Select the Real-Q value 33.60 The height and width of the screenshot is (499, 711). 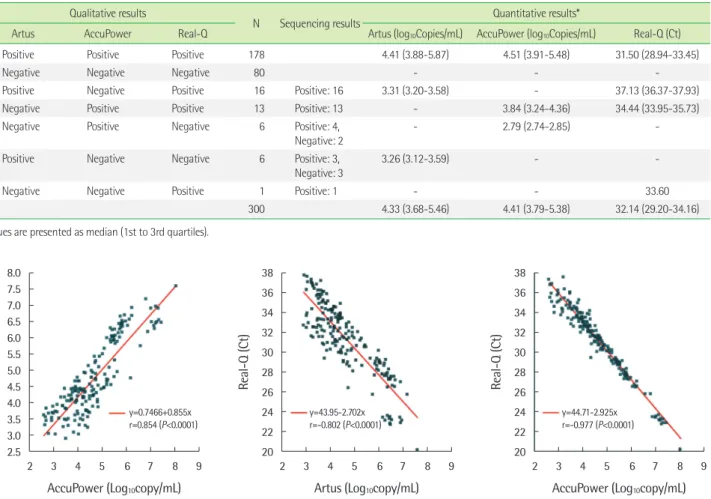pos(657,191)
